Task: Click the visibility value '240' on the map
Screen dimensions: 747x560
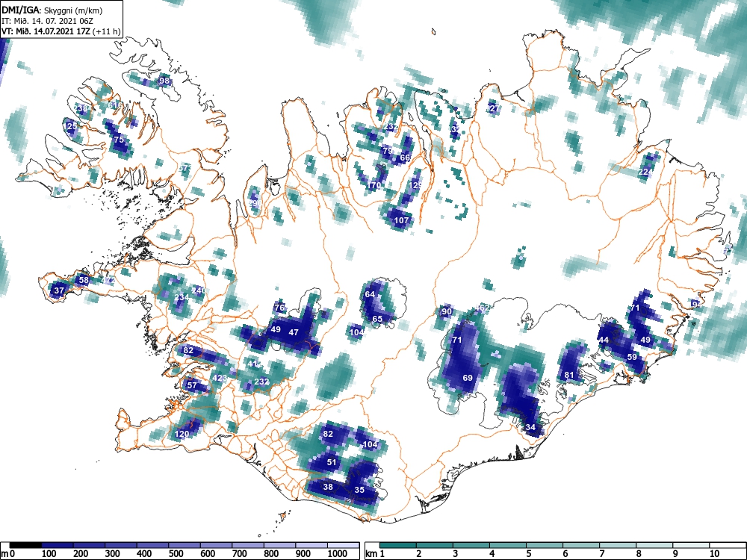Action: coord(199,290)
